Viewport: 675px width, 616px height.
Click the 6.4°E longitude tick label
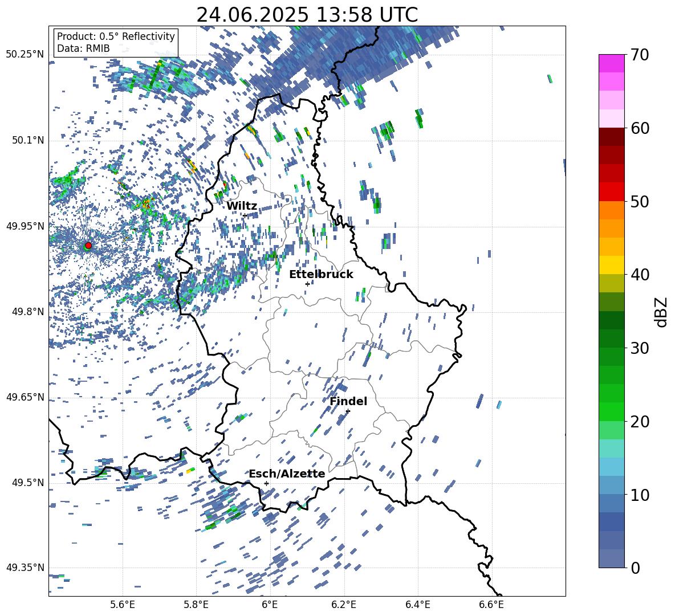[417, 605]
